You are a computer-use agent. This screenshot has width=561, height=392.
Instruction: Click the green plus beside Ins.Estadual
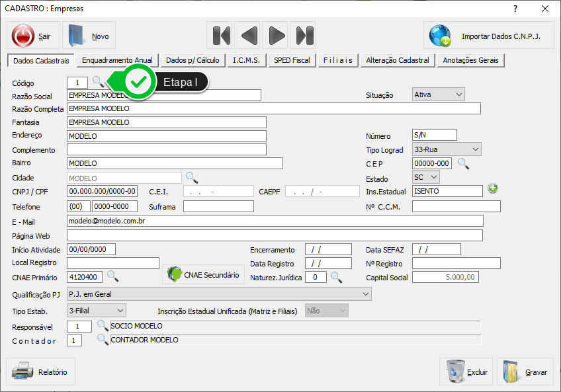click(492, 189)
